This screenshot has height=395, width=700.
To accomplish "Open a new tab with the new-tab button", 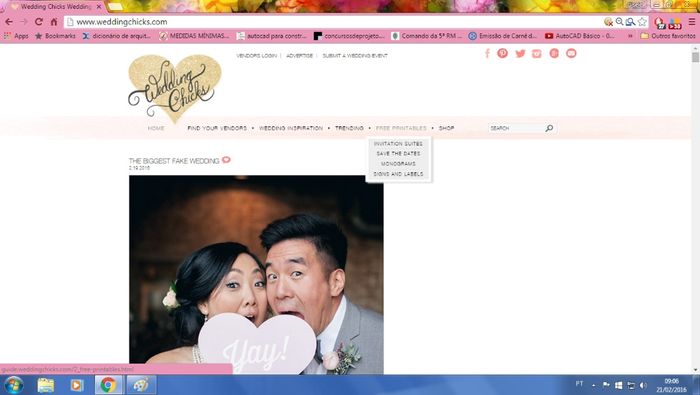I will click(116, 7).
